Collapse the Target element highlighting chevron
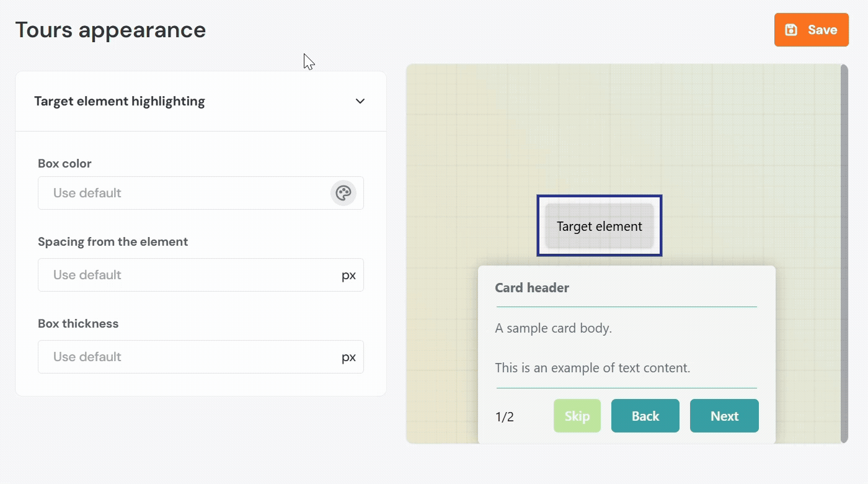Viewport: 868px width, 484px height. pos(360,101)
